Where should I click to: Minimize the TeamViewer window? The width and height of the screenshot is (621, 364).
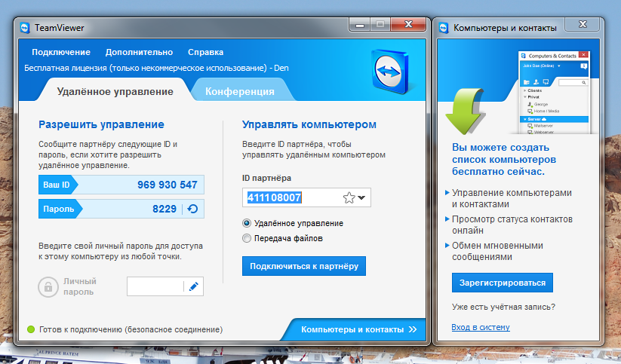[x=360, y=26]
